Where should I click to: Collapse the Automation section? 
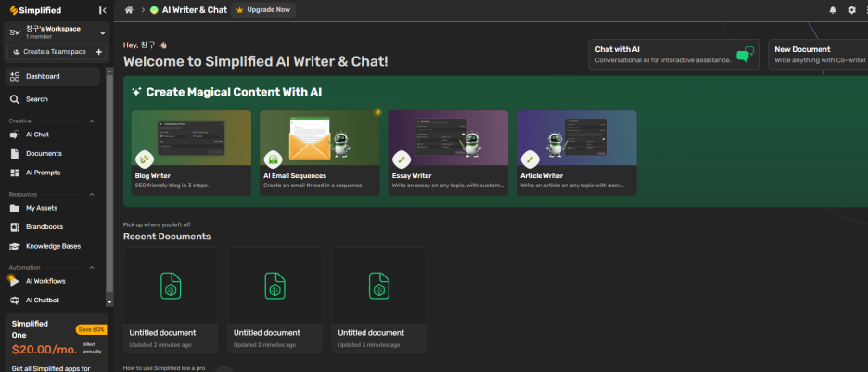[x=92, y=268]
